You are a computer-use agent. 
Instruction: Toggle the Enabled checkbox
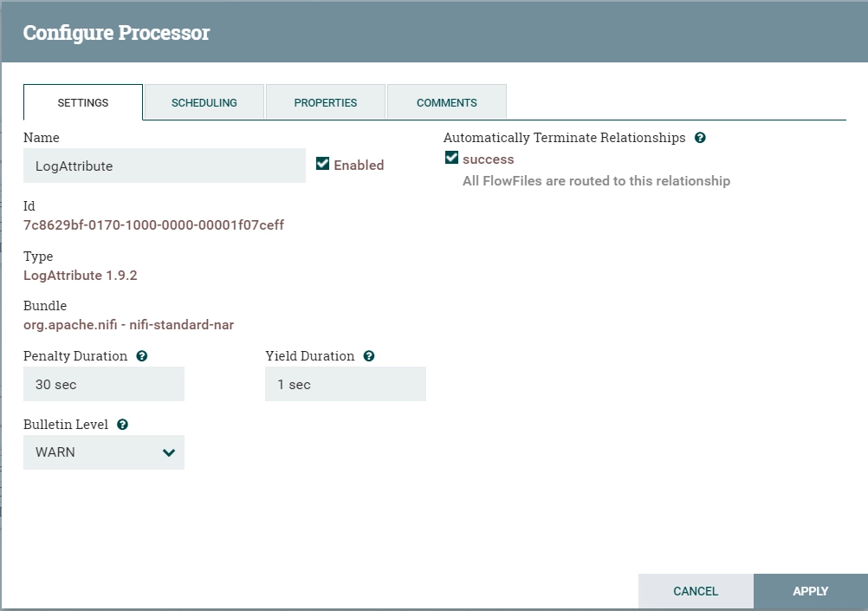click(322, 164)
